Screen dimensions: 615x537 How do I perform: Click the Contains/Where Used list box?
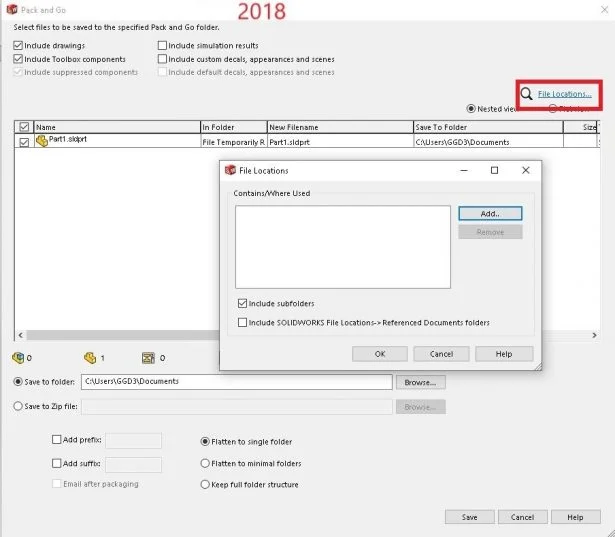(343, 247)
